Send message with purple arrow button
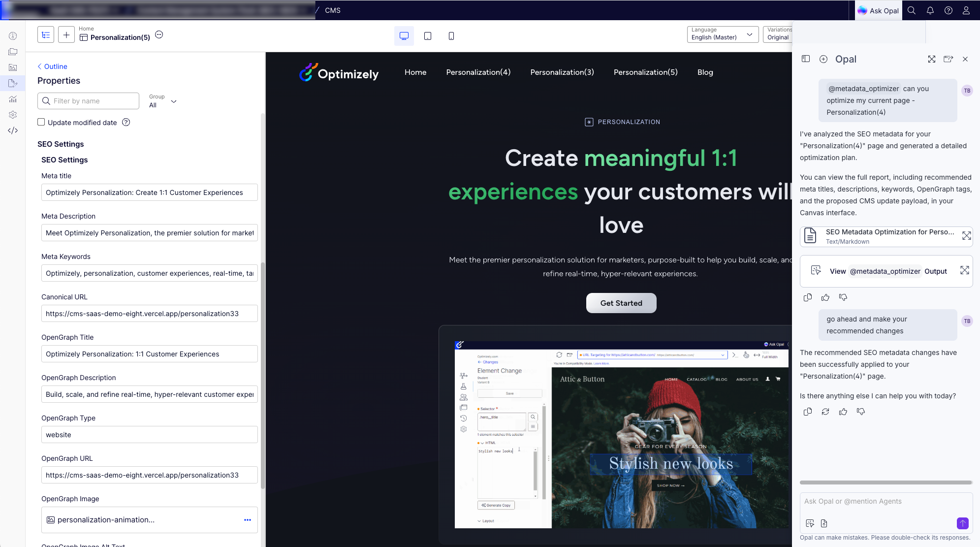Screen dimensions: 980x547 click(962, 523)
